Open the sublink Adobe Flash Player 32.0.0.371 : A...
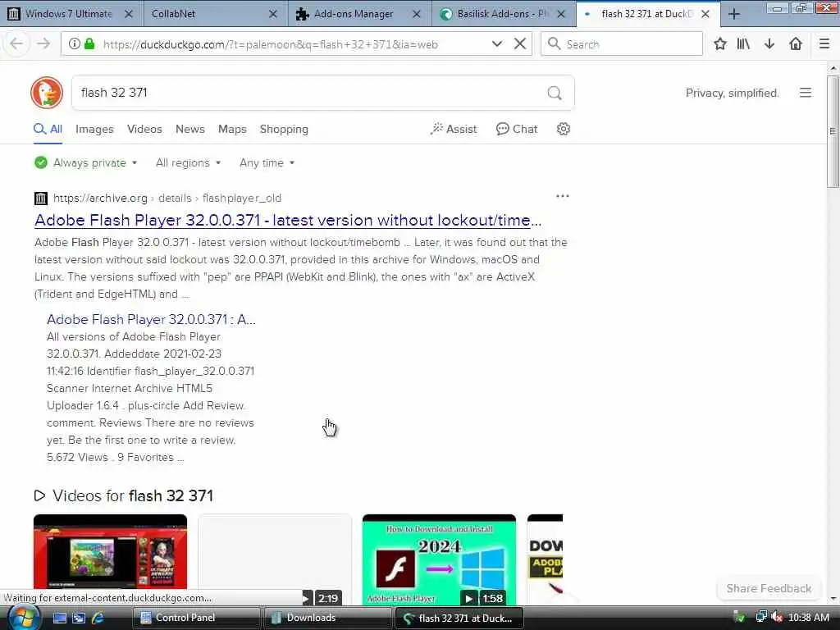The height and width of the screenshot is (630, 840). [x=151, y=319]
